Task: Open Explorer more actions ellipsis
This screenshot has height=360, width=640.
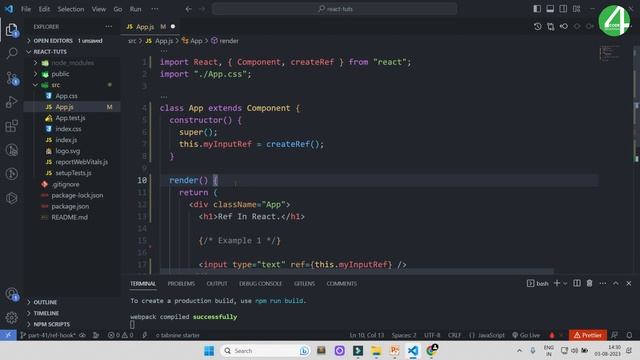Action: point(109,27)
